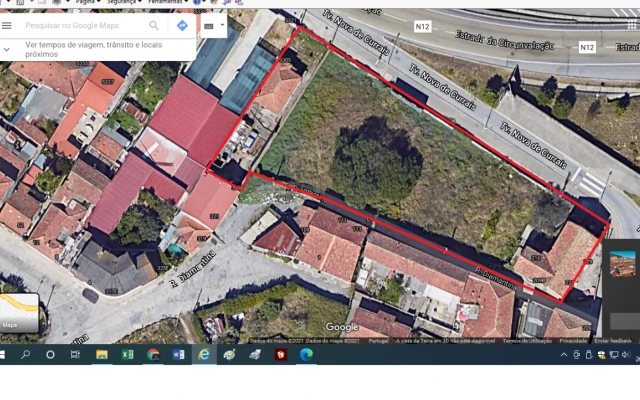Click the Termos de Utilização link
Image resolution: width=640 pixels, height=400 pixels.
pyautogui.click(x=526, y=340)
